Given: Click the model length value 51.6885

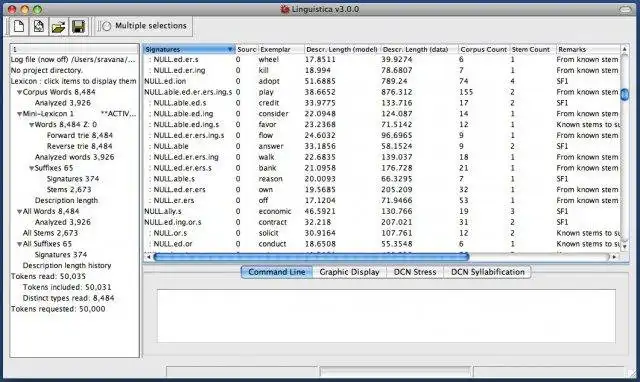Looking at the screenshot, I should 320,81.
